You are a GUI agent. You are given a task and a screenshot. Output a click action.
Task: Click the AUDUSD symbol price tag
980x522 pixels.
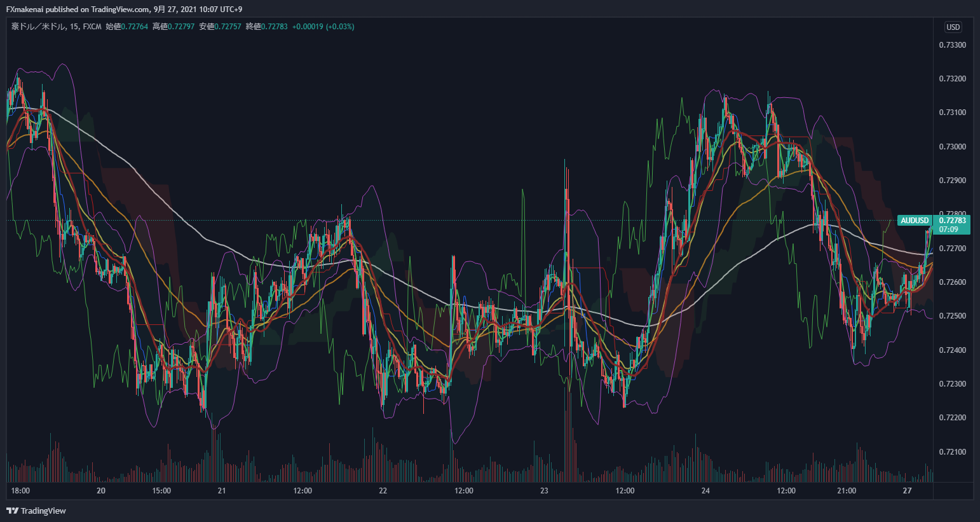tap(915, 221)
